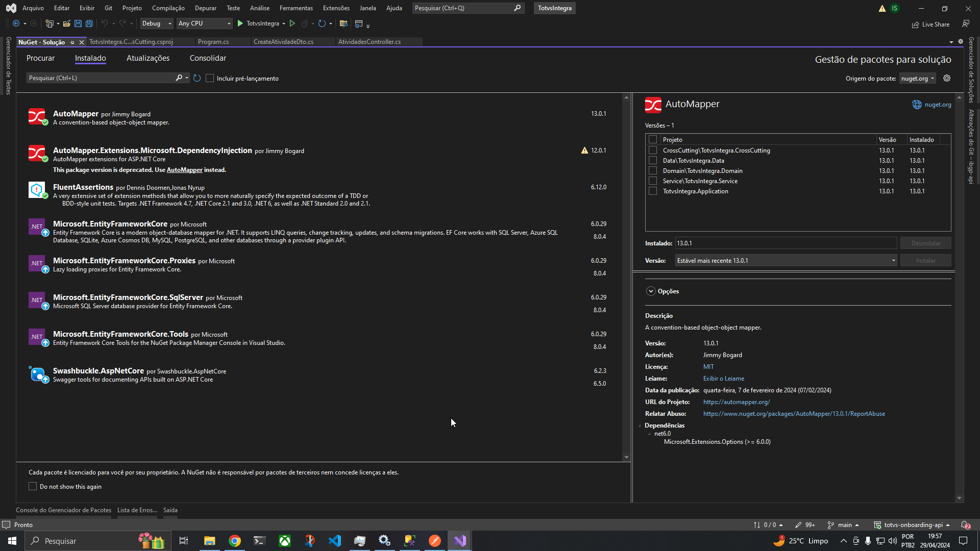The height and width of the screenshot is (551, 980).
Task: Open the main branch selector in status bar
Action: pyautogui.click(x=843, y=525)
